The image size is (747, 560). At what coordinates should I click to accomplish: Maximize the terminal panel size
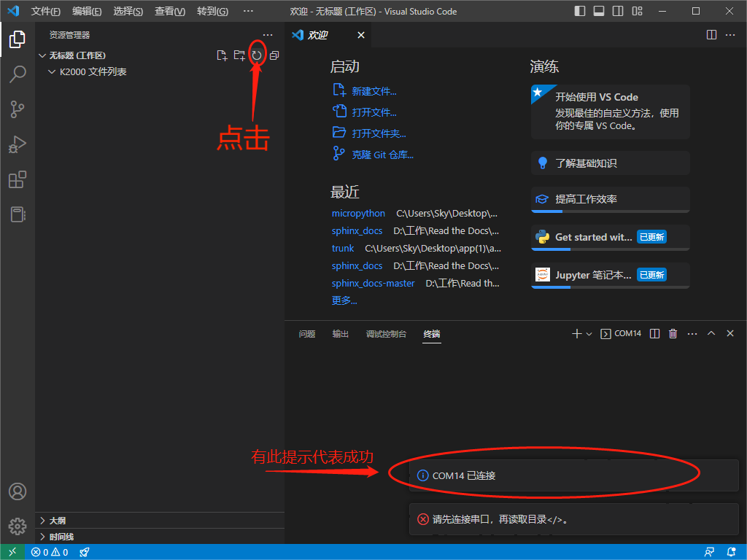click(x=711, y=333)
